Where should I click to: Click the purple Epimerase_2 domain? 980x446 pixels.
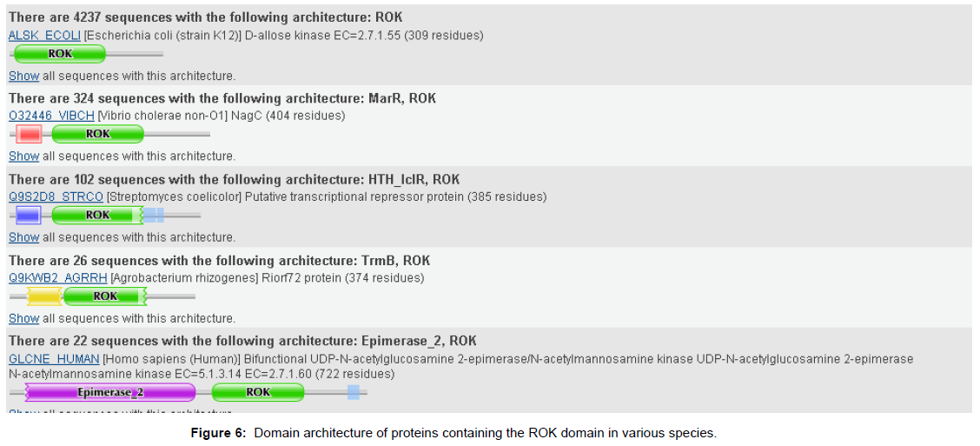(x=110, y=392)
